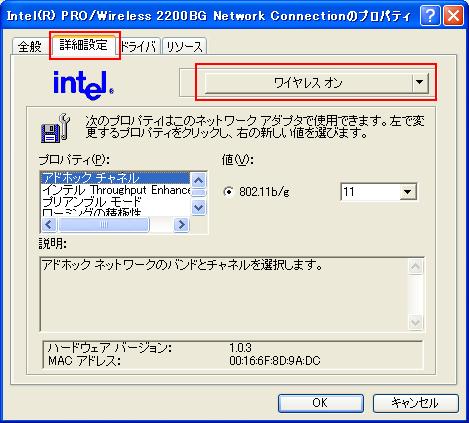Click the OK button

321,403
